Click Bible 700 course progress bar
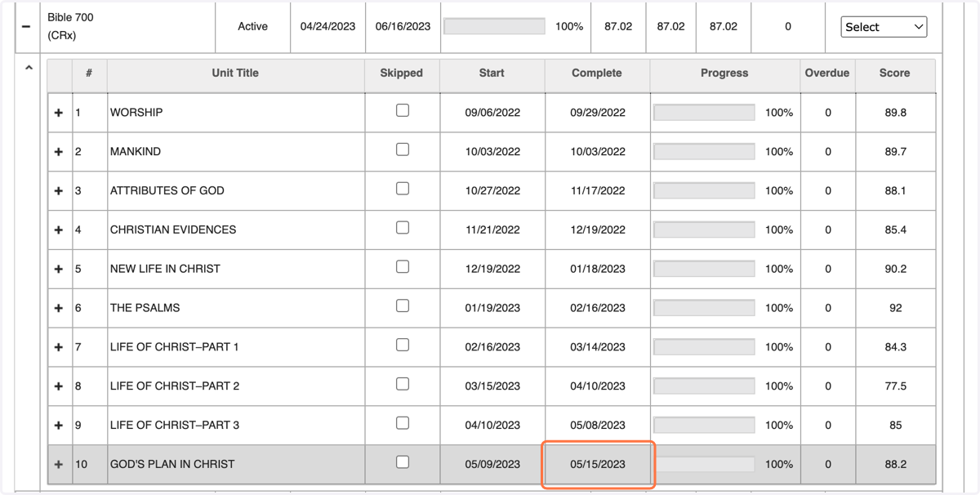 coord(494,26)
